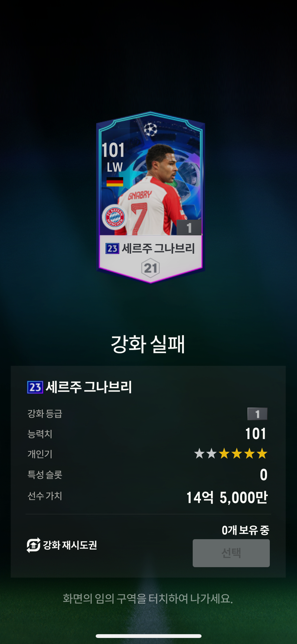Screen dimensions: 297x644
Task: Click the German flag on player card
Action: (115, 182)
